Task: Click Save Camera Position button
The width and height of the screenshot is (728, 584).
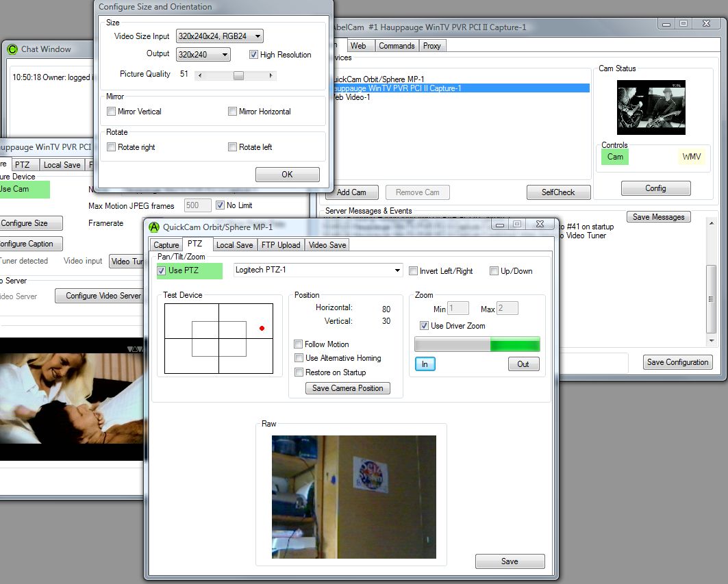Action: click(x=348, y=388)
